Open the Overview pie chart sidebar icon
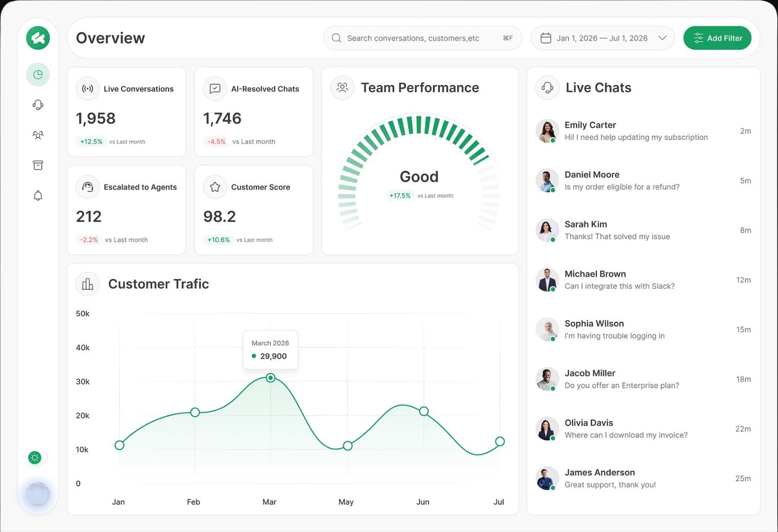Screen dimensions: 778x532 point(38,74)
